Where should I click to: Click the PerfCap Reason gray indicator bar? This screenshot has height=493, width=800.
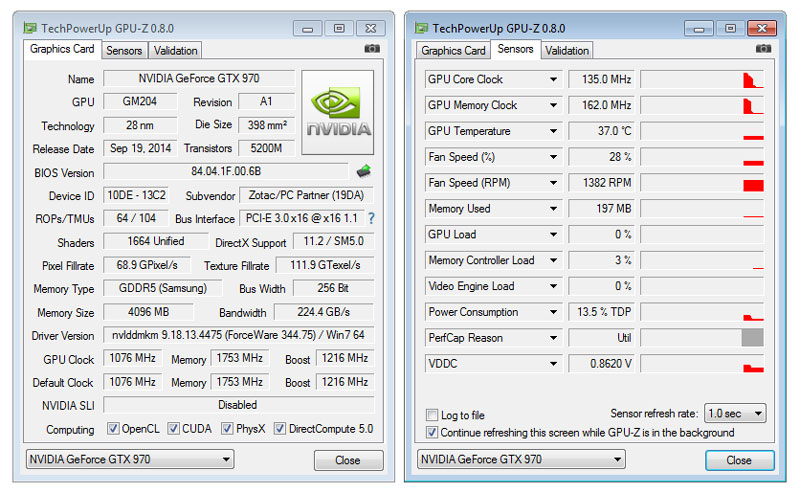pos(753,338)
